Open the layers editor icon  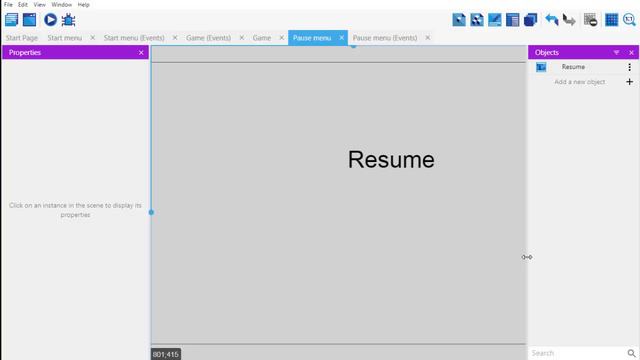(530, 20)
